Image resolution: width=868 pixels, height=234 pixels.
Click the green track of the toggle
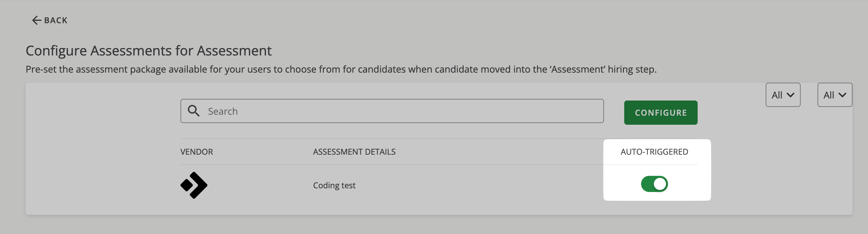647,184
